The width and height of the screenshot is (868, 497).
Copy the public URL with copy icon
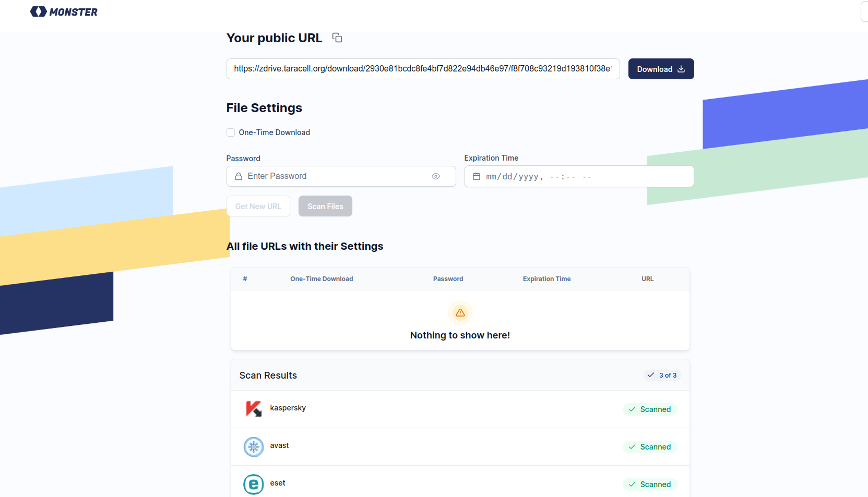pos(337,38)
